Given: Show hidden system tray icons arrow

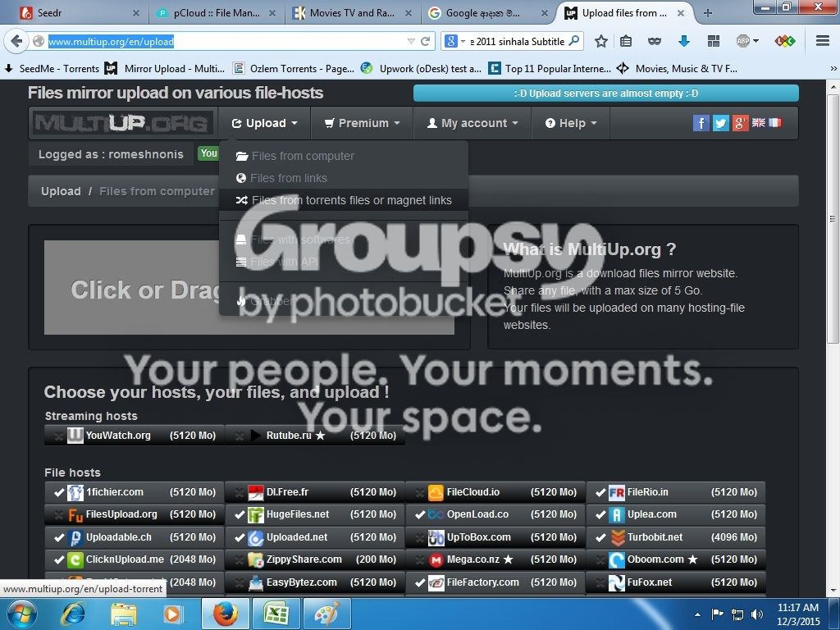Looking at the screenshot, I should click(697, 614).
